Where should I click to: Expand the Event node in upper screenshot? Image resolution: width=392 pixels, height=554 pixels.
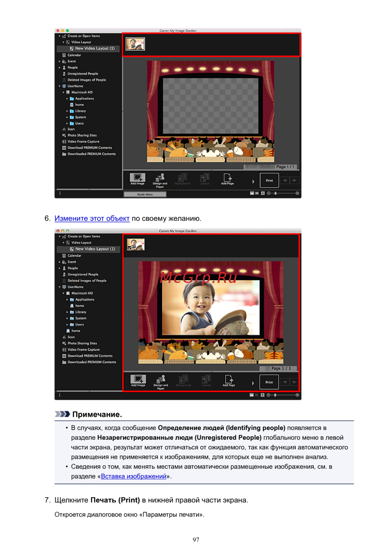click(x=60, y=61)
